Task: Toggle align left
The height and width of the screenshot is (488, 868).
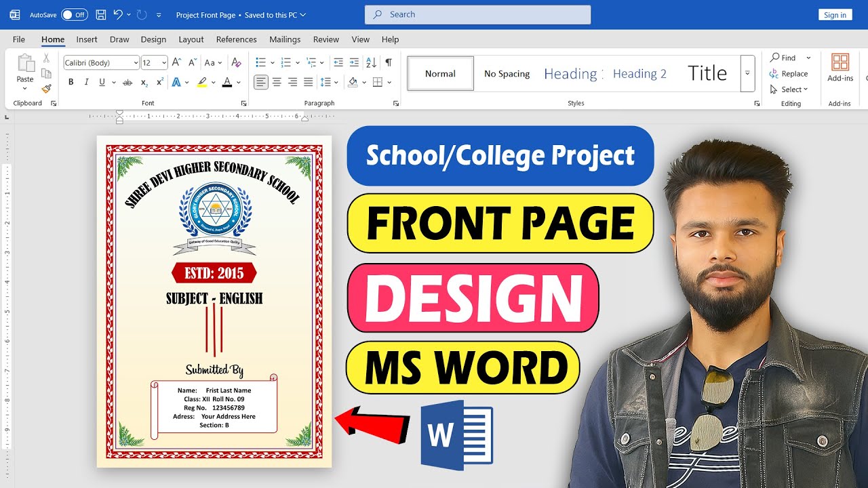Action: click(261, 82)
